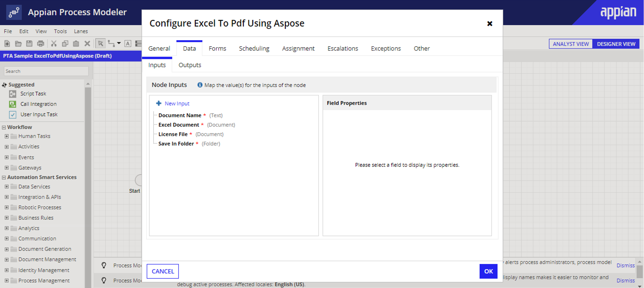Switch to the General tab
Image resolution: width=644 pixels, height=288 pixels.
(159, 48)
